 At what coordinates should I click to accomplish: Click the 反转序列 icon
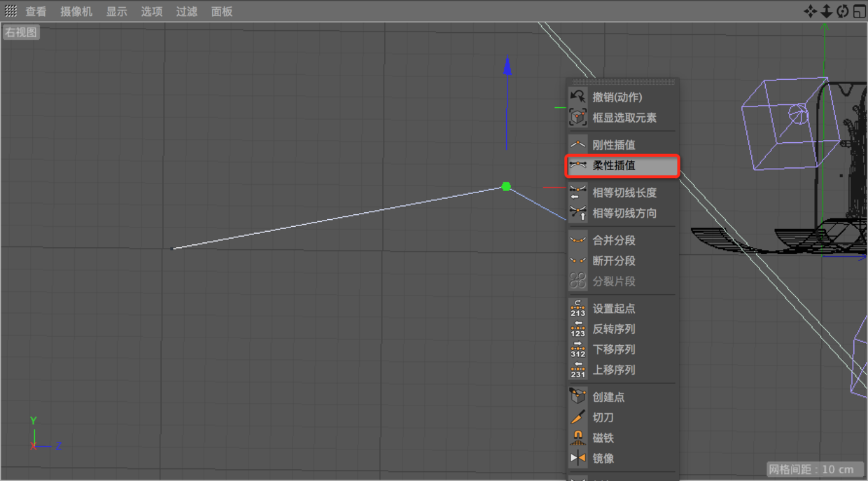577,328
